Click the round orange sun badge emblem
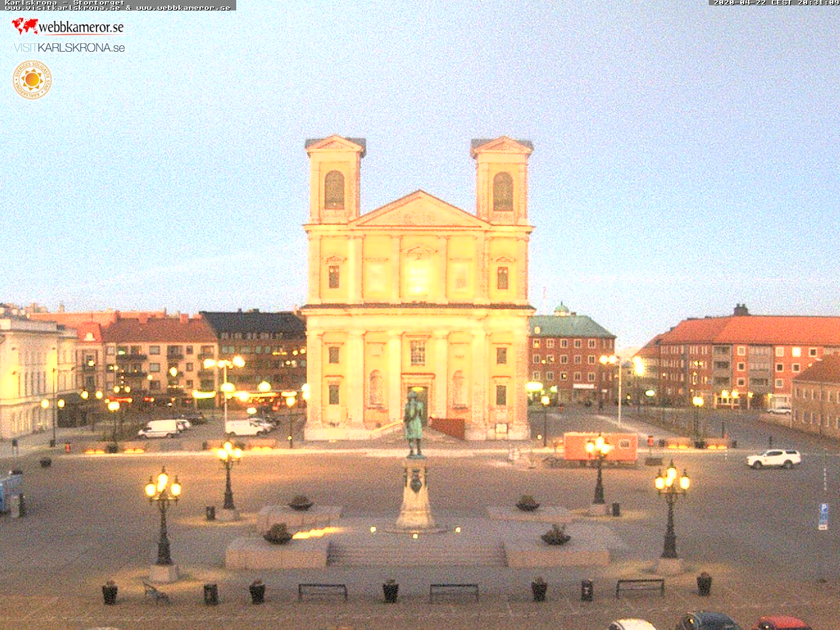The image size is (840, 630). [32, 79]
